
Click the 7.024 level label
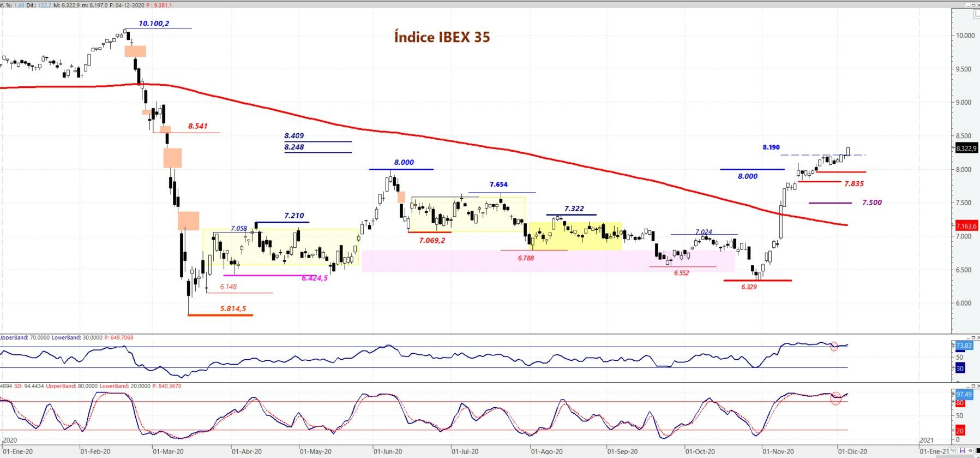pos(704,232)
